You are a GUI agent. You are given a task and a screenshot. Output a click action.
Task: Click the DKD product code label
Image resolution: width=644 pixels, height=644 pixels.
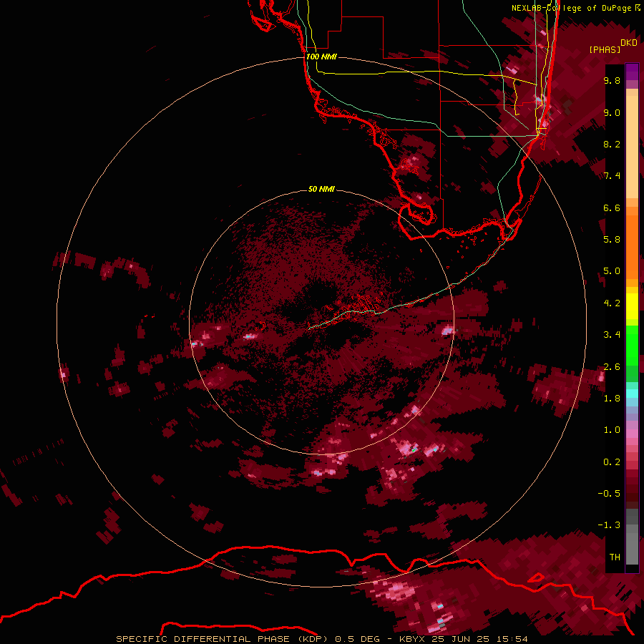(x=629, y=43)
